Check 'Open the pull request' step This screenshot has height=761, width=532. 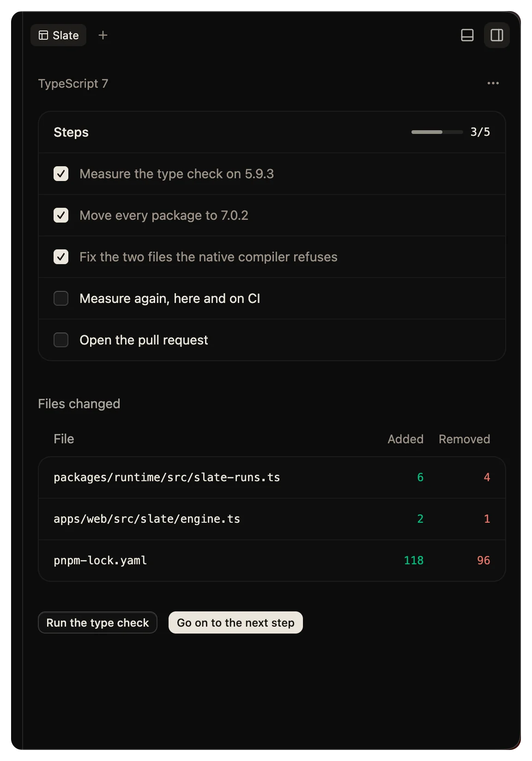pyautogui.click(x=61, y=340)
